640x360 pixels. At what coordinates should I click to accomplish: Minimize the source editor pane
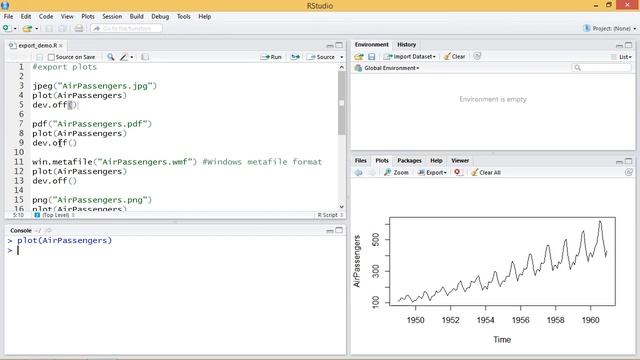click(330, 45)
